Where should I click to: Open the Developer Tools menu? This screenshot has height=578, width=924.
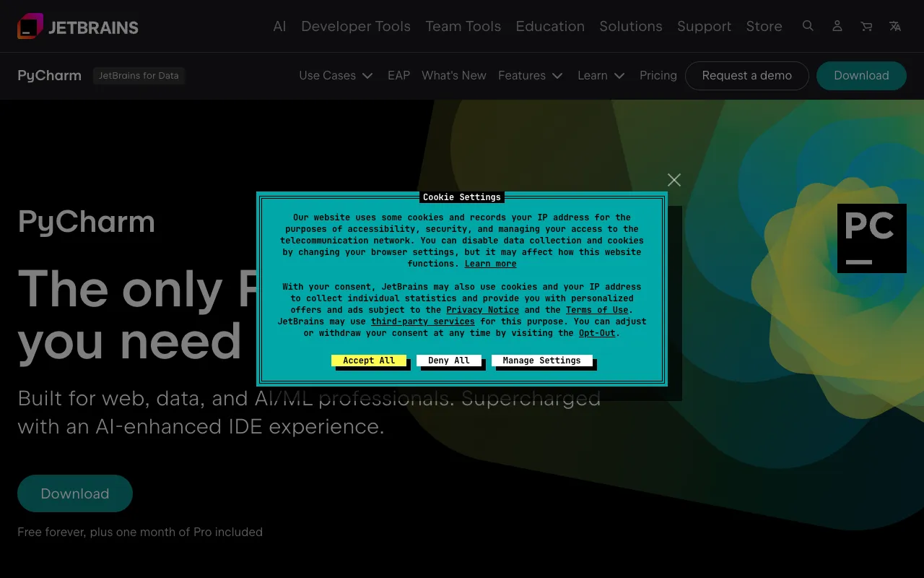pyautogui.click(x=355, y=26)
